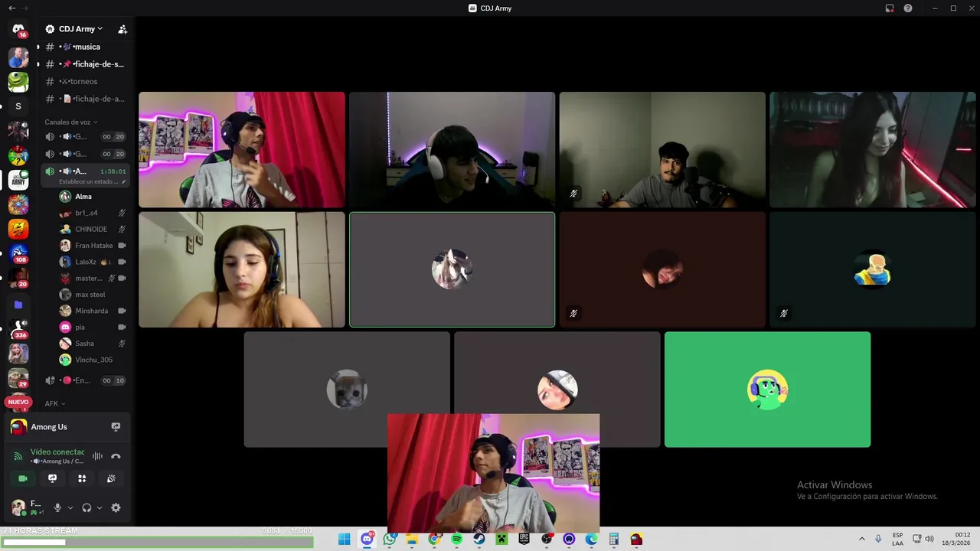
Task: Share Among Us game screen icon
Action: (116, 427)
